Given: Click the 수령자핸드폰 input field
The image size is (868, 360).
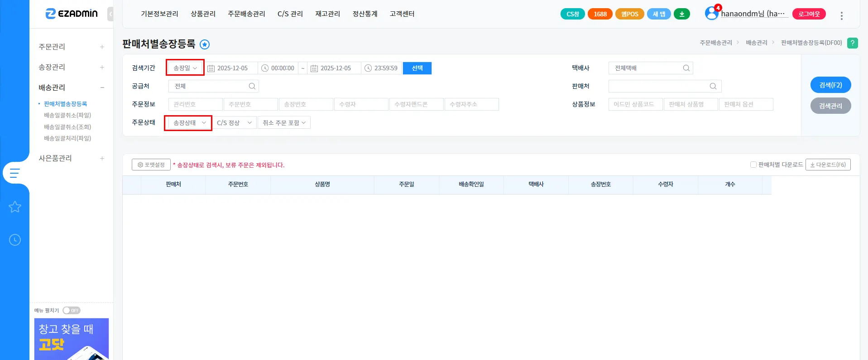Looking at the screenshot, I should [416, 104].
